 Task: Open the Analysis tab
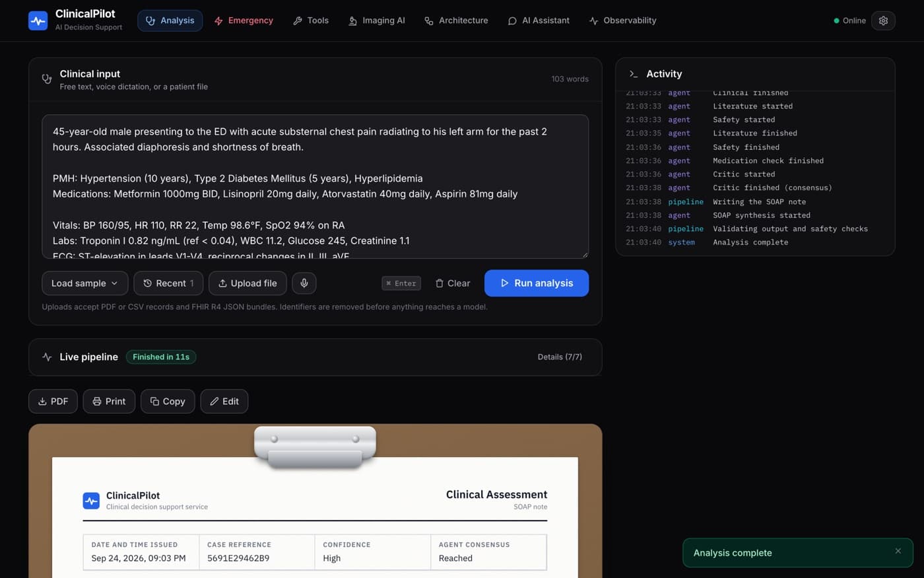pyautogui.click(x=170, y=20)
